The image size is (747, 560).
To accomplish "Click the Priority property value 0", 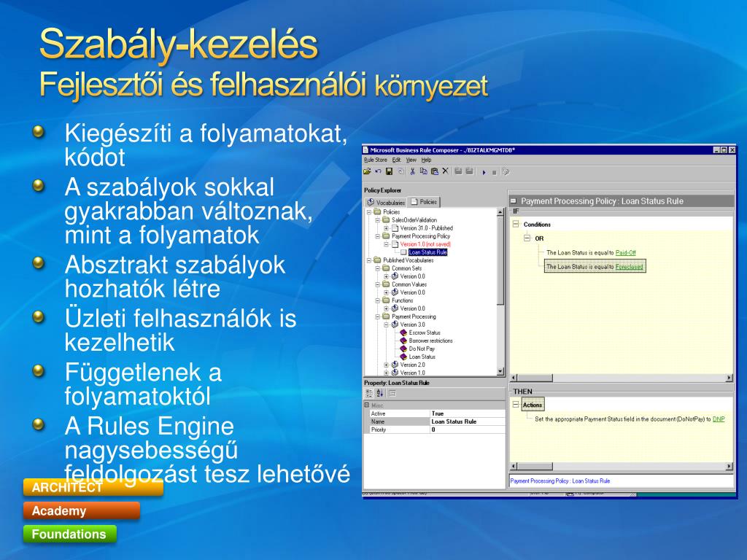I will [468, 429].
